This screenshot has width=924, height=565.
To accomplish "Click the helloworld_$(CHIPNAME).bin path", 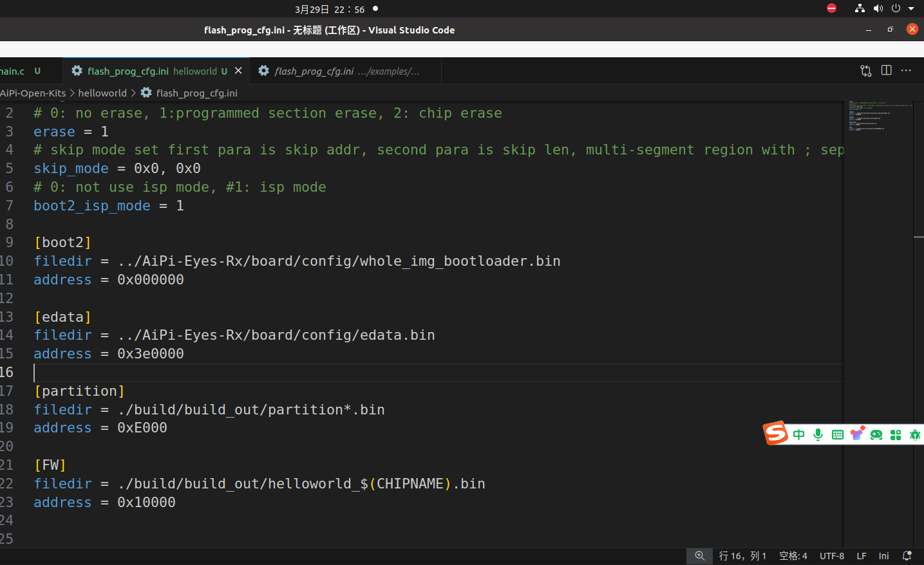I will click(x=301, y=484).
